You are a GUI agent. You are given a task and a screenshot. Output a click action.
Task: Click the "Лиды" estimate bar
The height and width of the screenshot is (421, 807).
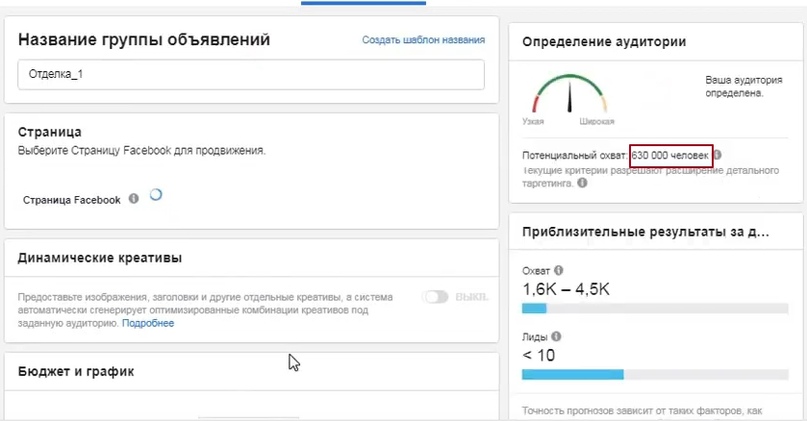coord(655,374)
